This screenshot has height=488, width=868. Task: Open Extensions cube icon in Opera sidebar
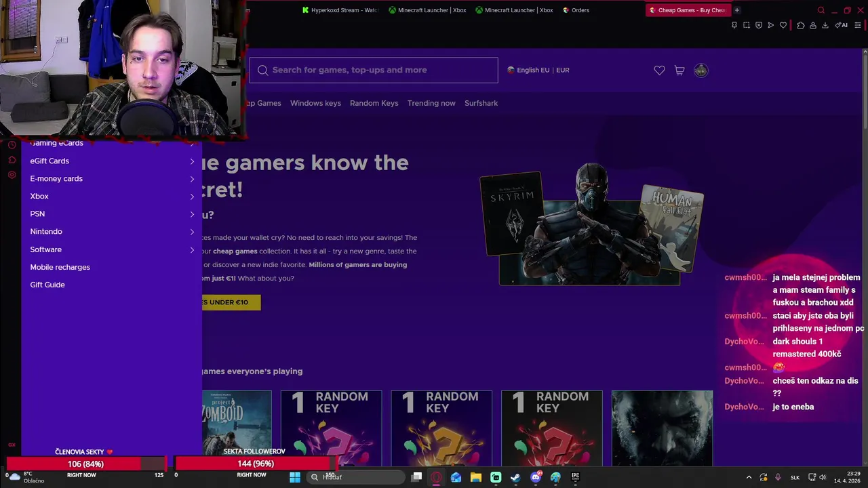[x=12, y=160]
